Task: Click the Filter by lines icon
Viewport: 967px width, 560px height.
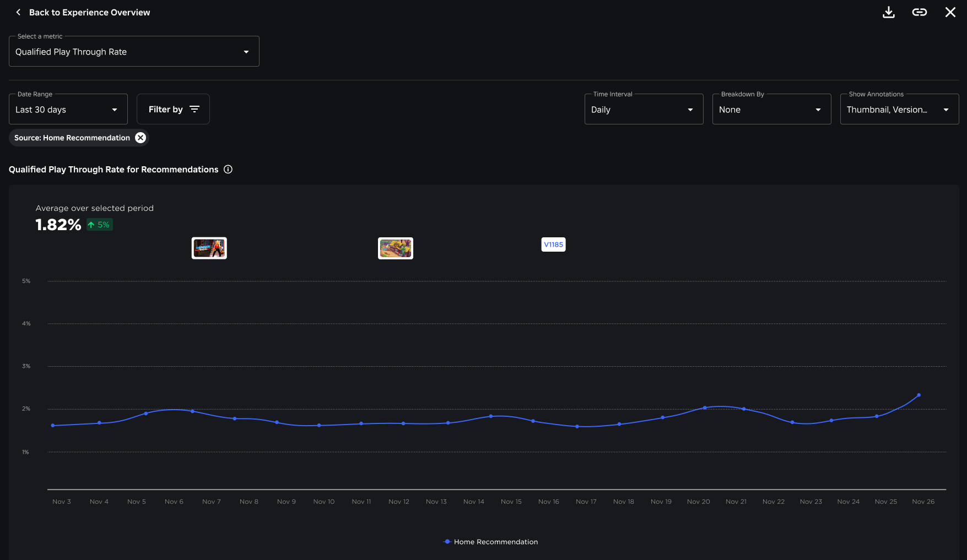Action: click(x=195, y=109)
